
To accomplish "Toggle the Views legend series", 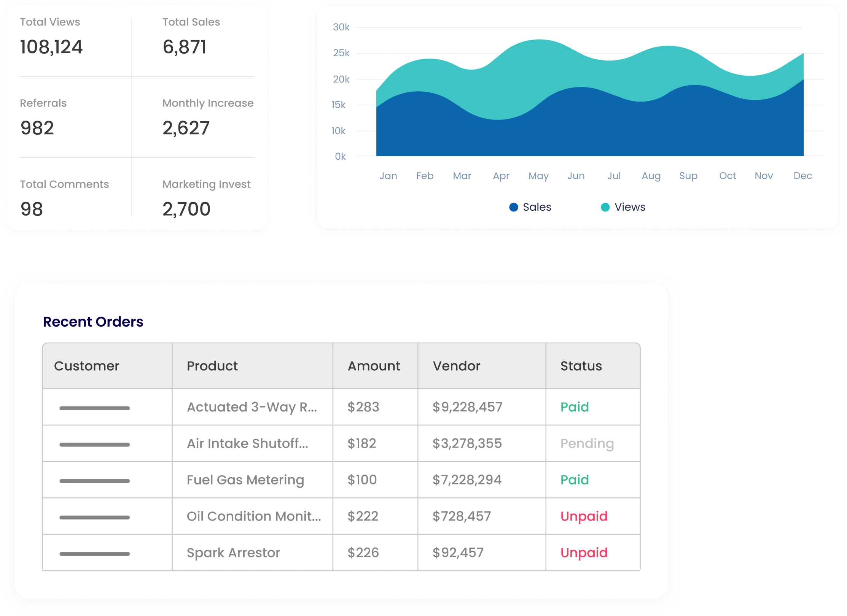I will click(x=623, y=207).
